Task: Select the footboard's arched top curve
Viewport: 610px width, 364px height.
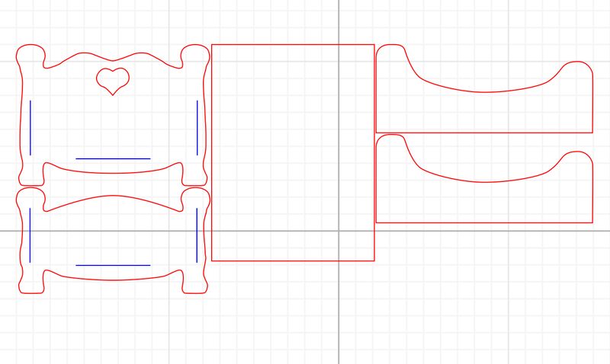Action: [x=113, y=196]
